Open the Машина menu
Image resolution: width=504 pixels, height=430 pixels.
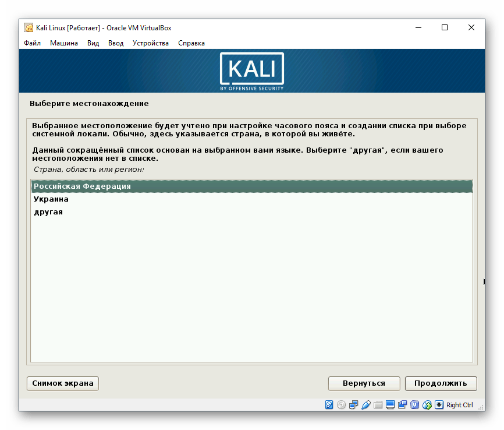[64, 43]
